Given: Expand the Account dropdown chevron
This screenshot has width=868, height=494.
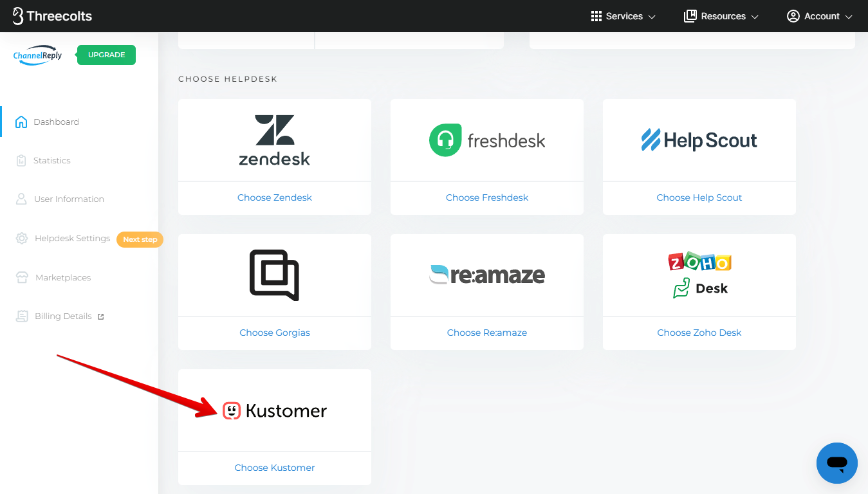Looking at the screenshot, I should pos(849,17).
